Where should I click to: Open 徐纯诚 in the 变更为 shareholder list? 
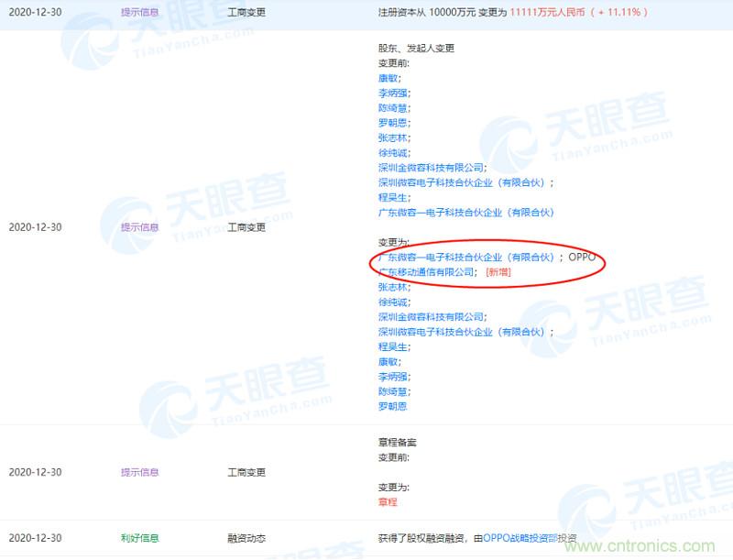[x=393, y=302]
